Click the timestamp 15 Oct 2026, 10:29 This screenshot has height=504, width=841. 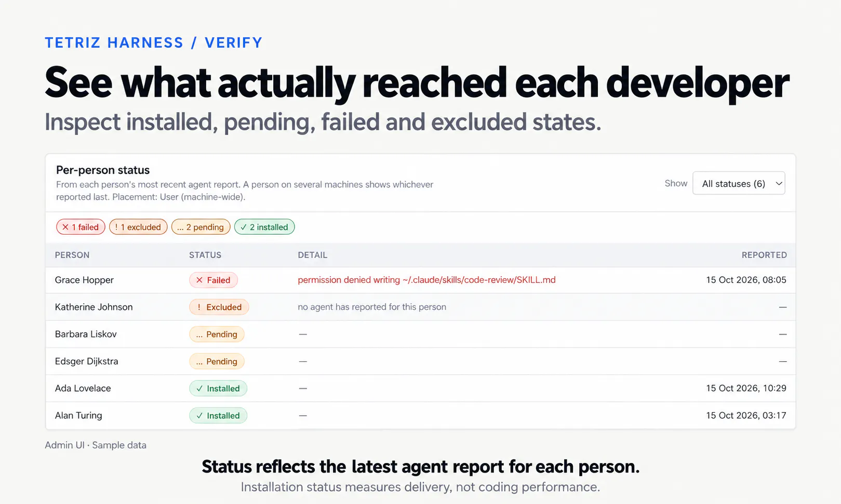pos(746,388)
